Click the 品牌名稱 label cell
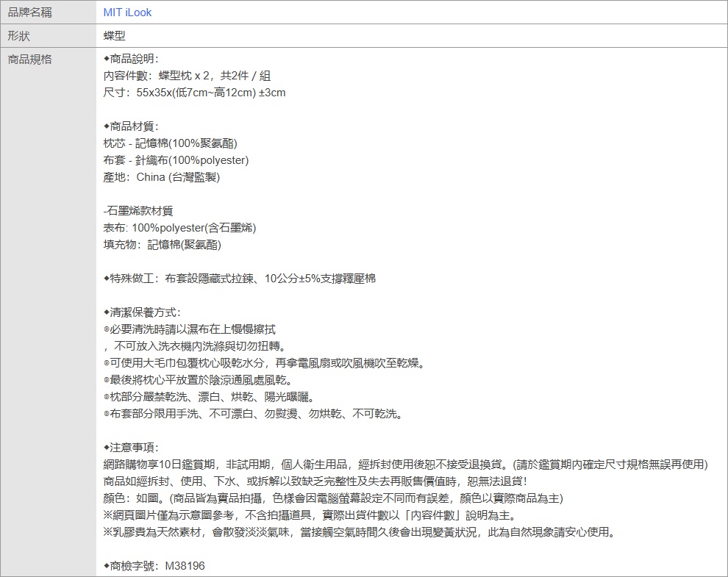 pos(49,12)
